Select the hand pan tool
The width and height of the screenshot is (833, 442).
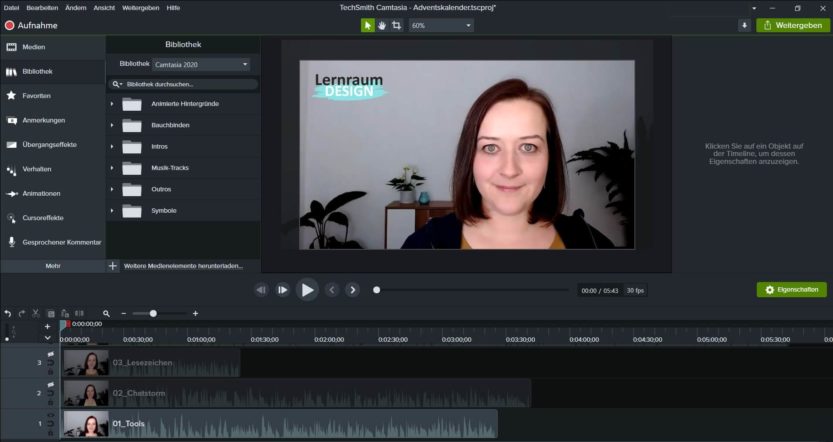pos(382,26)
